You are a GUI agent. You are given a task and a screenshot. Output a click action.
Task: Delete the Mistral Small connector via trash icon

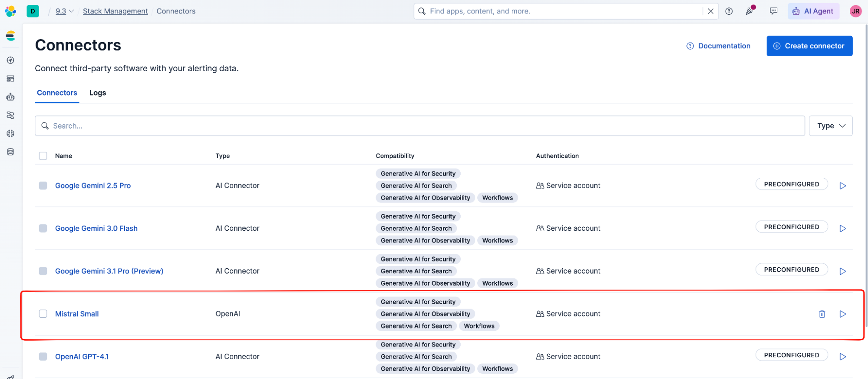(x=822, y=314)
